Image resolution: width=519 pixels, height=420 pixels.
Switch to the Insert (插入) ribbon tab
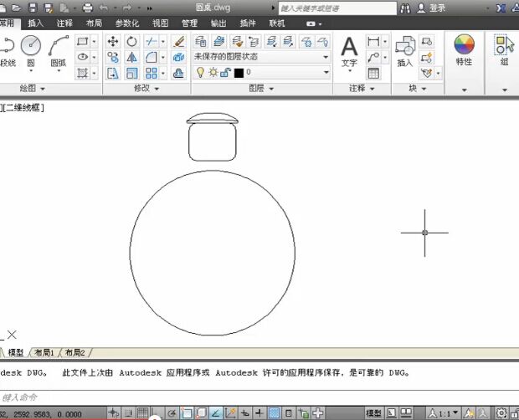35,23
